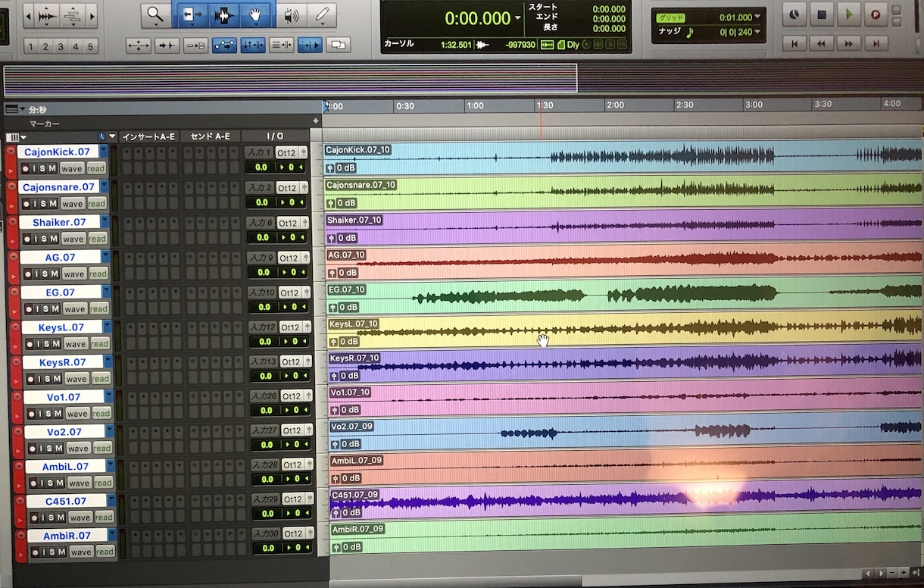This screenshot has height=588, width=924.
Task: Select the Grabber hand tool
Action: [258, 14]
